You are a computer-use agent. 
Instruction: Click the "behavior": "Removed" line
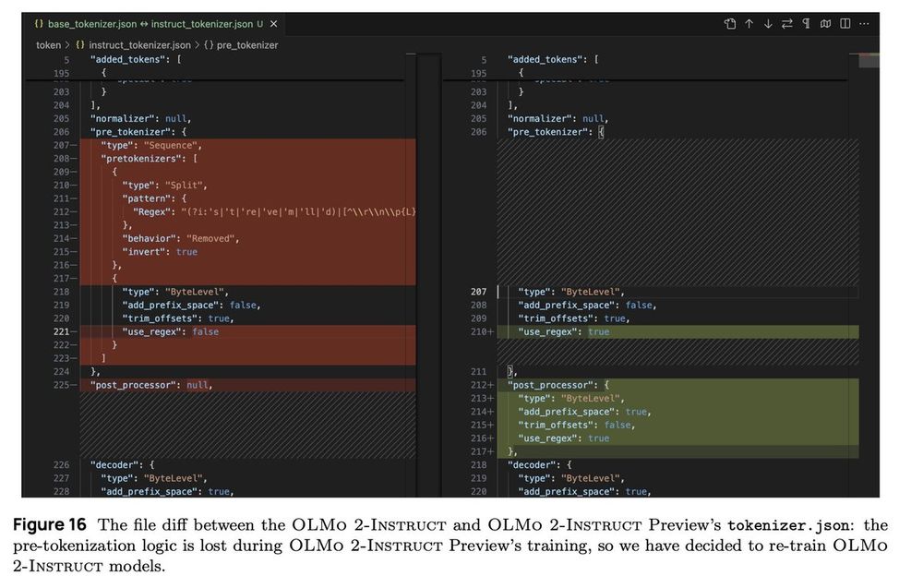[x=181, y=238]
